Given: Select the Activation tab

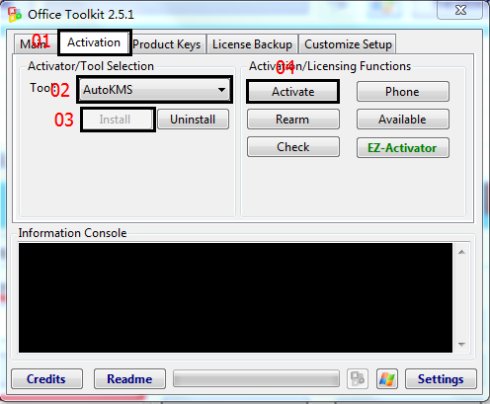Looking at the screenshot, I should tap(94, 43).
